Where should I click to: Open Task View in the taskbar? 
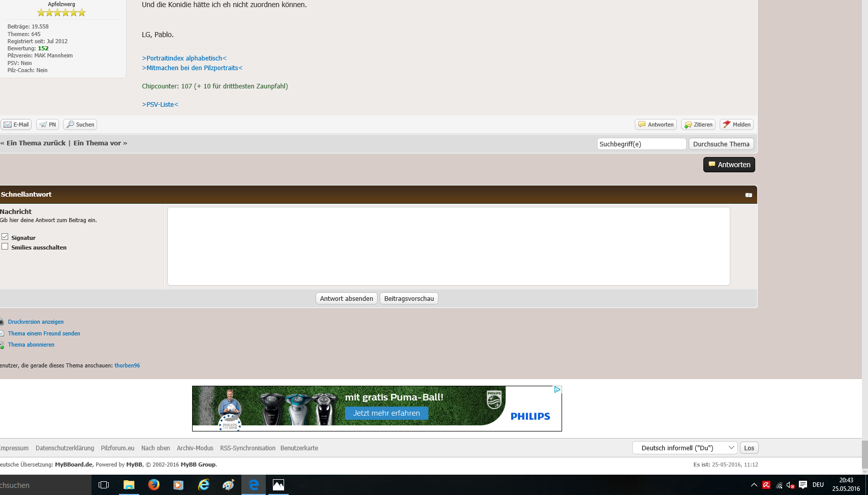(x=104, y=485)
